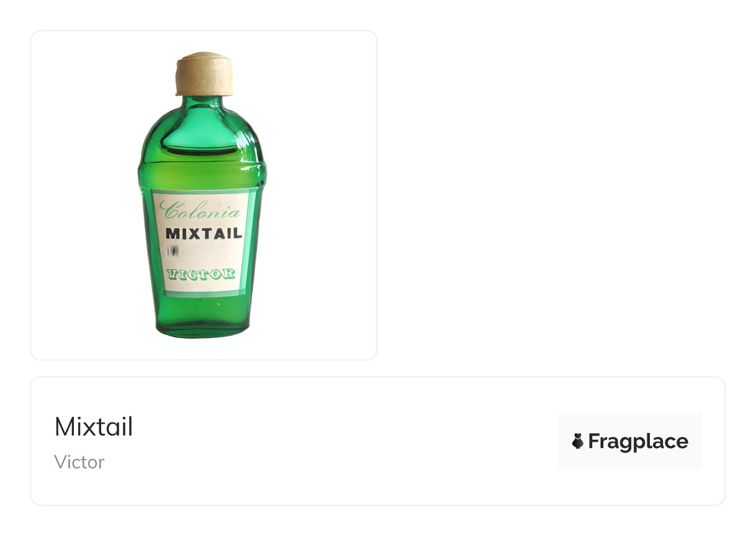Click white paper label below VICTOR text
The width and height of the screenshot is (756, 536).
click(202, 287)
